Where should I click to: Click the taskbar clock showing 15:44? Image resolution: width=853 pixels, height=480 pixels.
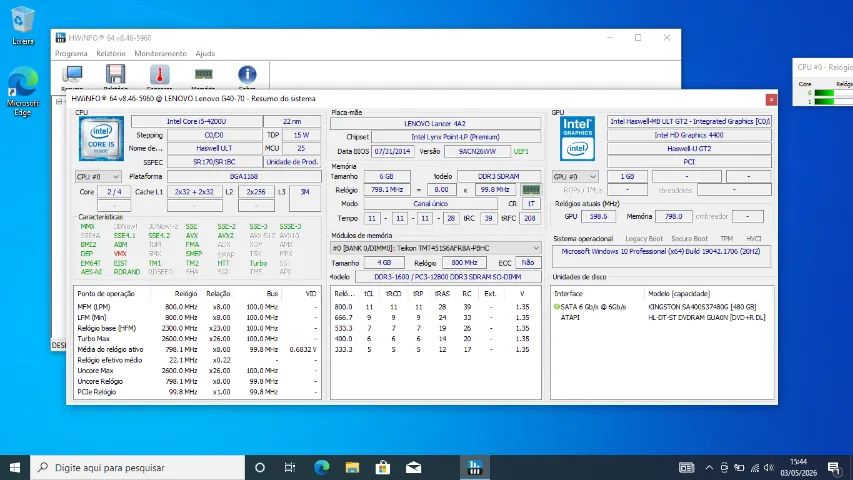pyautogui.click(x=799, y=467)
